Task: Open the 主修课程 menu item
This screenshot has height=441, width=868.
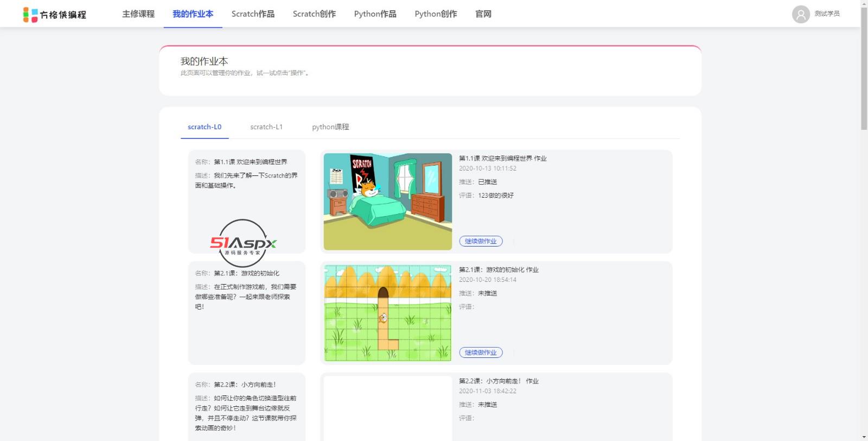Action: [x=138, y=14]
